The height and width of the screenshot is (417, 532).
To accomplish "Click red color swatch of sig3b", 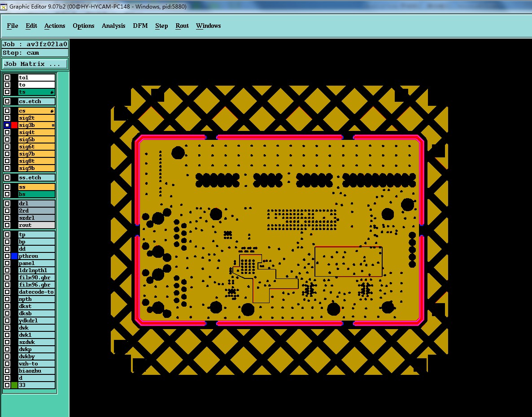I will coord(14,125).
